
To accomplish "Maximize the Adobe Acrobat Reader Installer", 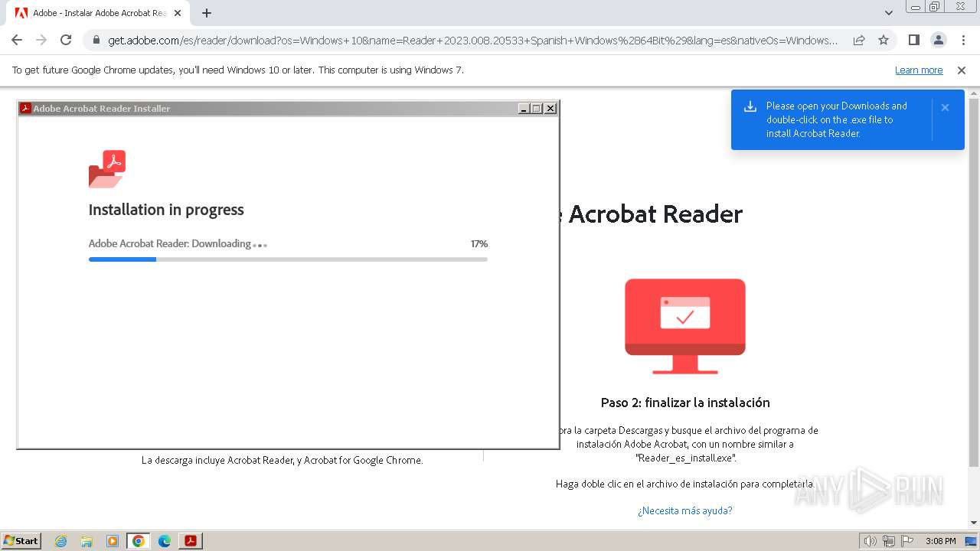I will (537, 109).
